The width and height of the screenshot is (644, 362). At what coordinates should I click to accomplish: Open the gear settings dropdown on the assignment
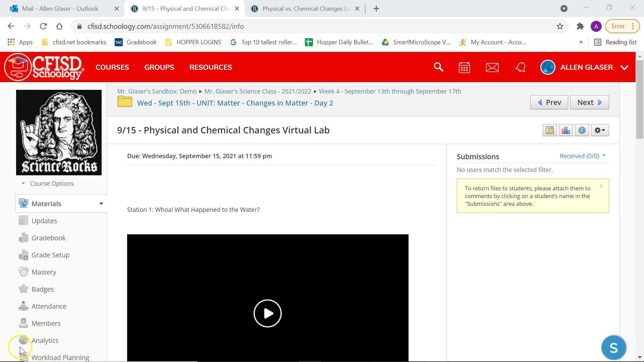click(x=599, y=130)
